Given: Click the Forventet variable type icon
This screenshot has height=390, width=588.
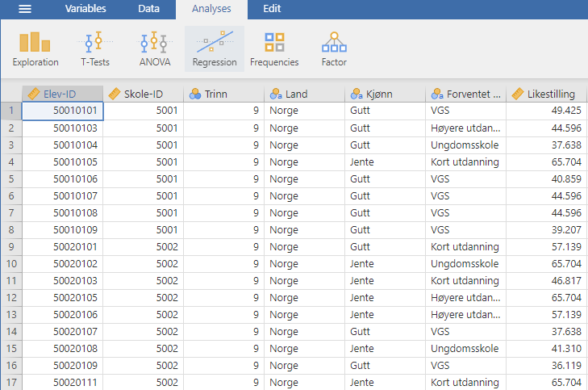Looking at the screenshot, I should click(x=437, y=94).
